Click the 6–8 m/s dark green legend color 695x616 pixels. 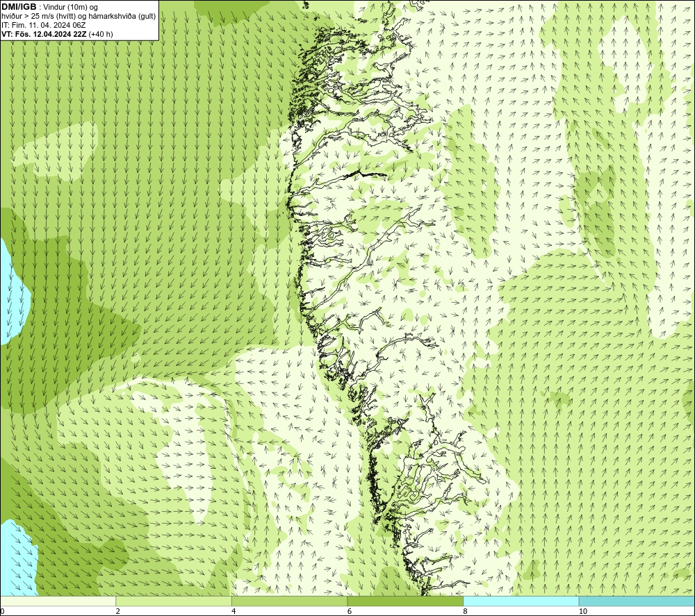coord(405,601)
